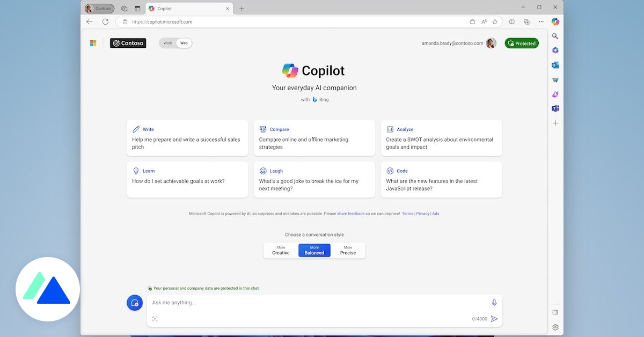Switch the toggle to Web
The width and height of the screenshot is (644, 337).
pos(184,43)
